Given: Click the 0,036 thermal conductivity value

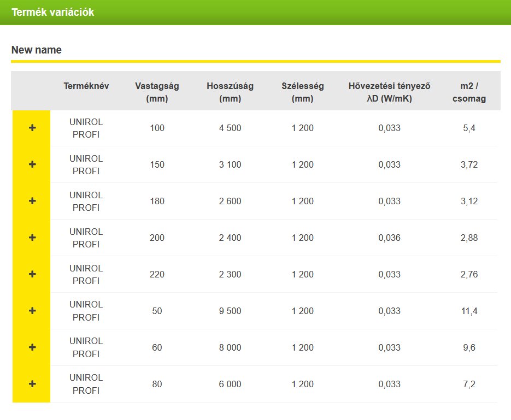Looking at the screenshot, I should coord(390,238).
